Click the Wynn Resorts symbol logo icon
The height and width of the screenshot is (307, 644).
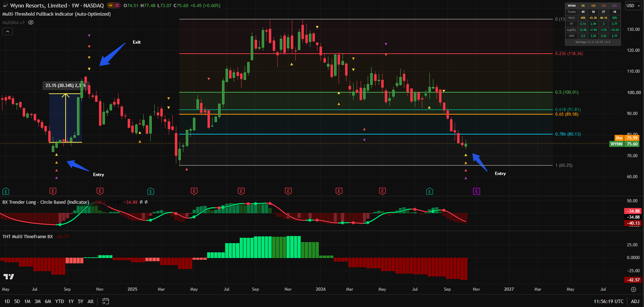(x=6, y=6)
